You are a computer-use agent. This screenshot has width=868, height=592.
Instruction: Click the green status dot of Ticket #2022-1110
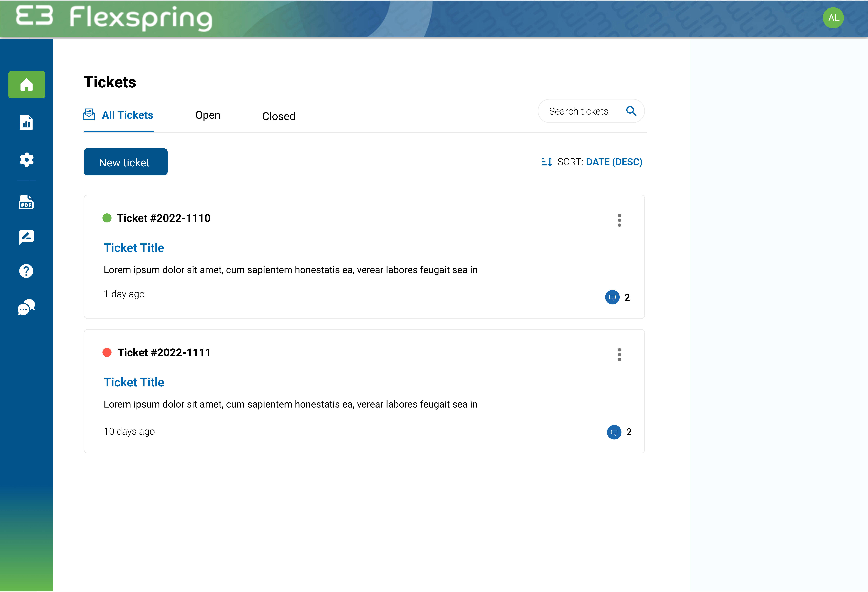click(x=107, y=218)
